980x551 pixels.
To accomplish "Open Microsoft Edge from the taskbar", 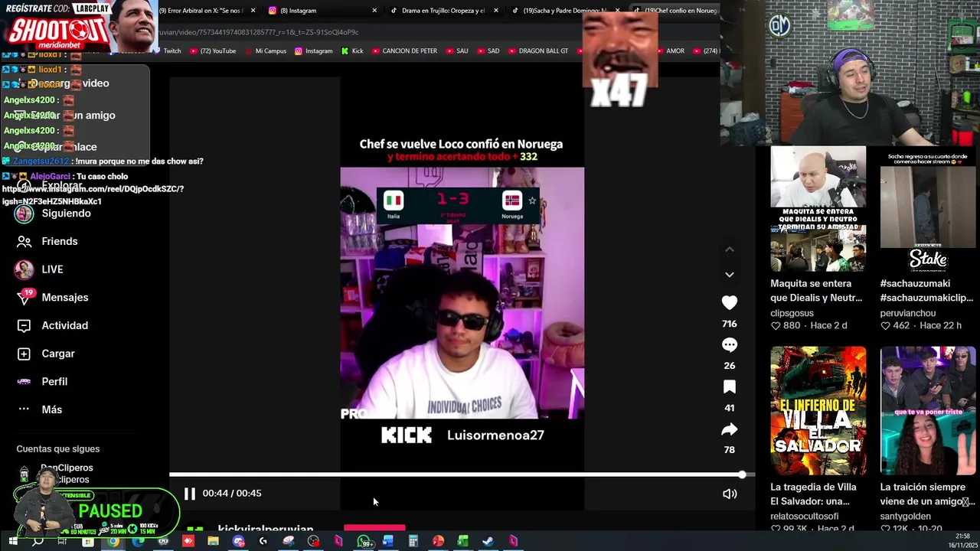I will coord(138,542).
